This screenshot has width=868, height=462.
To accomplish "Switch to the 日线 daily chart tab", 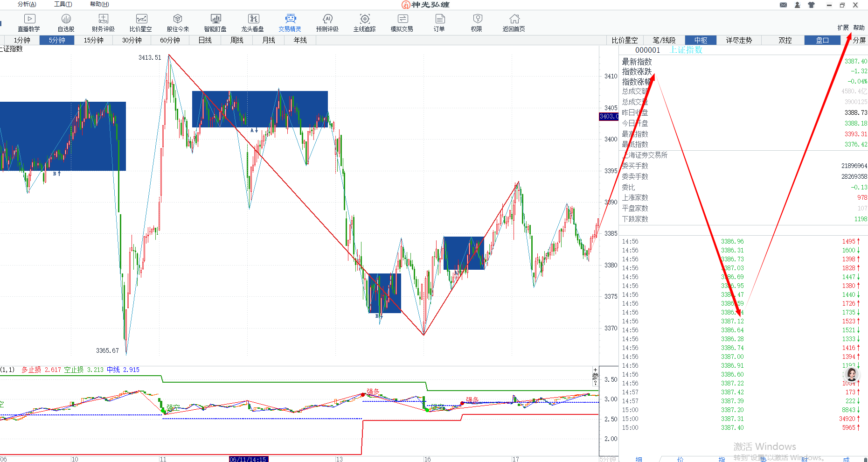I will tap(205, 40).
